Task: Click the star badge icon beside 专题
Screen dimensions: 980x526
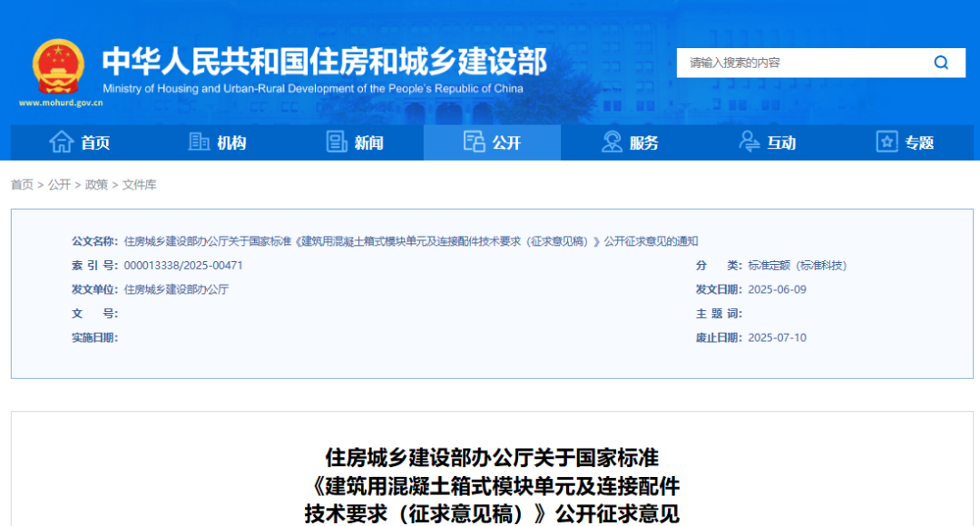Action: (887, 141)
